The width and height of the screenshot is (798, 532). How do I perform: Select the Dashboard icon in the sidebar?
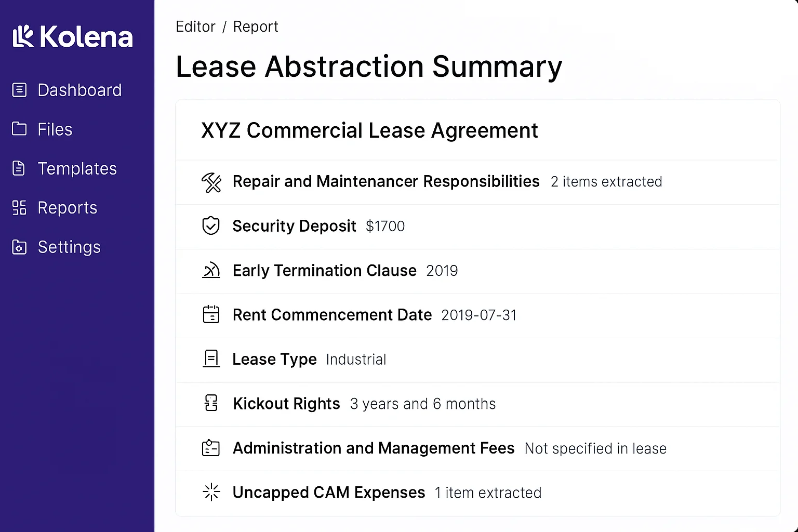(x=19, y=90)
